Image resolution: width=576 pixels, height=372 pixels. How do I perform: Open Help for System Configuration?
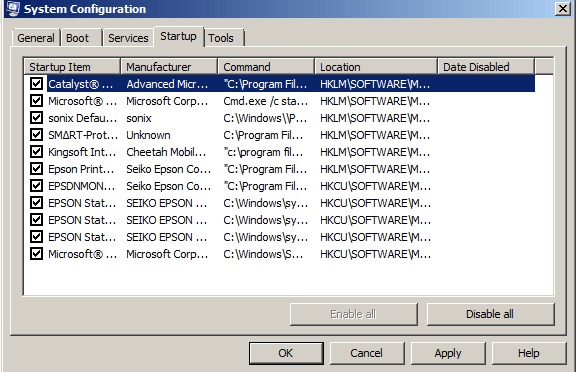tap(529, 353)
